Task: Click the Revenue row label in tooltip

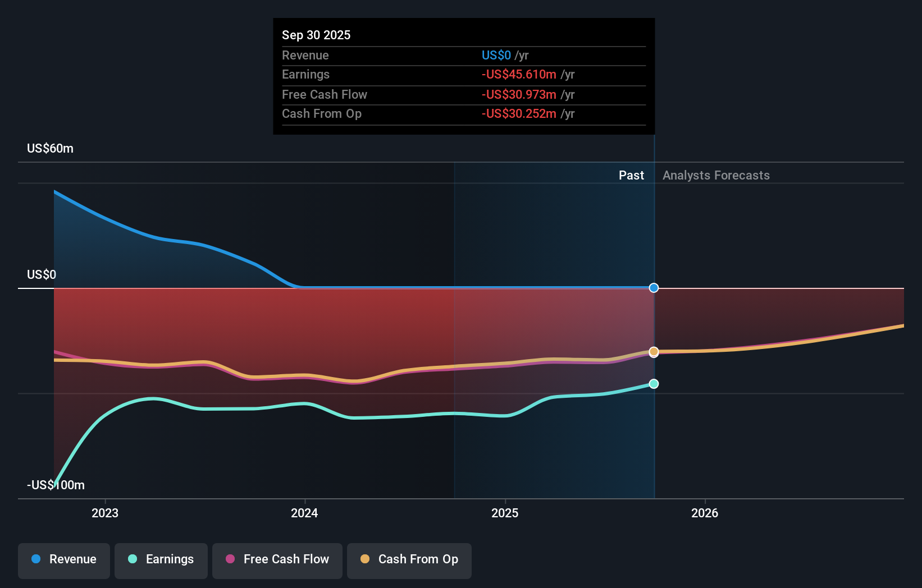Action: coord(305,56)
